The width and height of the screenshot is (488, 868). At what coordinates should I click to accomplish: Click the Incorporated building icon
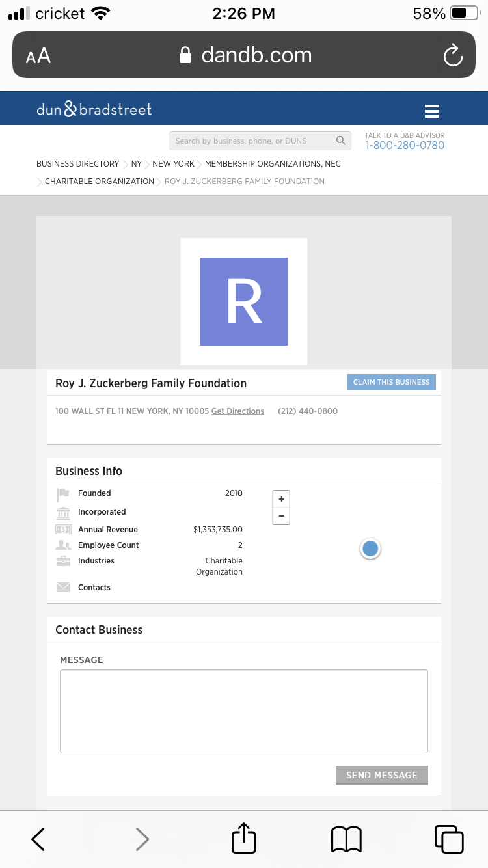[x=63, y=512]
